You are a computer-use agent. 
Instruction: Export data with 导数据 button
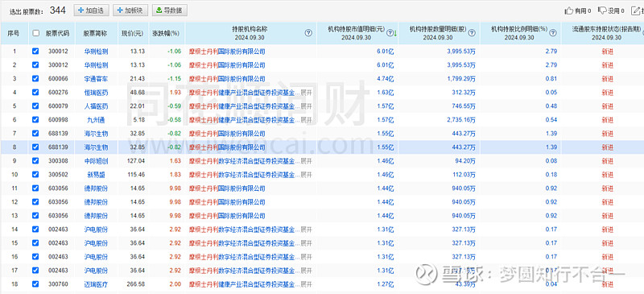[170, 10]
